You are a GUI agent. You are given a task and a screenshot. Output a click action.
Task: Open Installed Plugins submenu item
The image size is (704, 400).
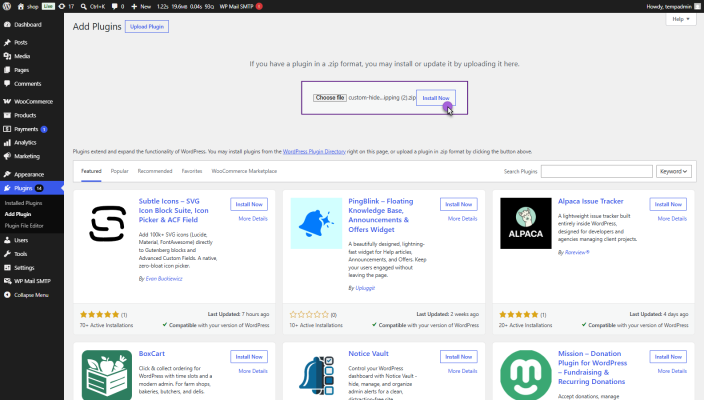tap(23, 203)
